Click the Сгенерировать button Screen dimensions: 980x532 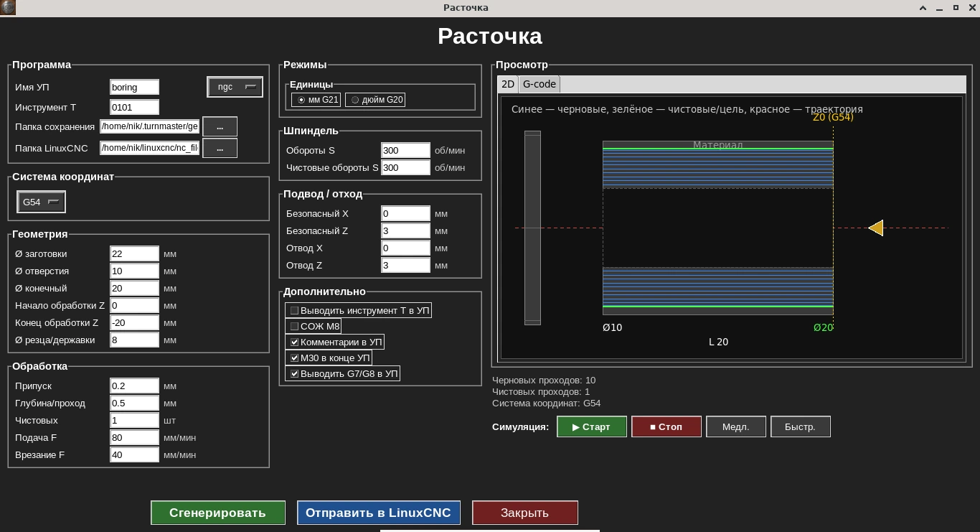(218, 513)
